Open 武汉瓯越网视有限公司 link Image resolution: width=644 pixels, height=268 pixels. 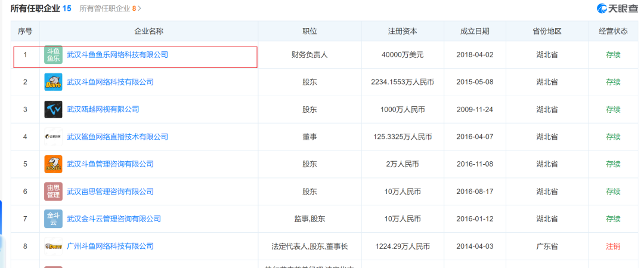(x=103, y=109)
